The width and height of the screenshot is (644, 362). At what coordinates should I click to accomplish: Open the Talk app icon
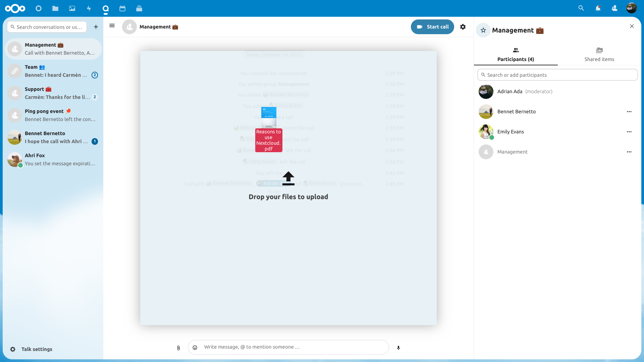(x=106, y=8)
